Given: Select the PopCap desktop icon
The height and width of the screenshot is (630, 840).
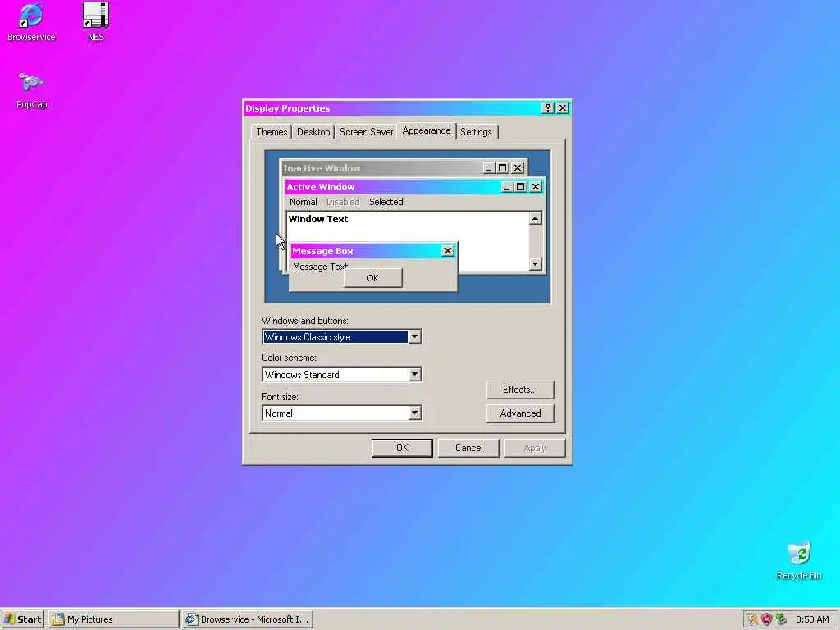Looking at the screenshot, I should (x=32, y=90).
